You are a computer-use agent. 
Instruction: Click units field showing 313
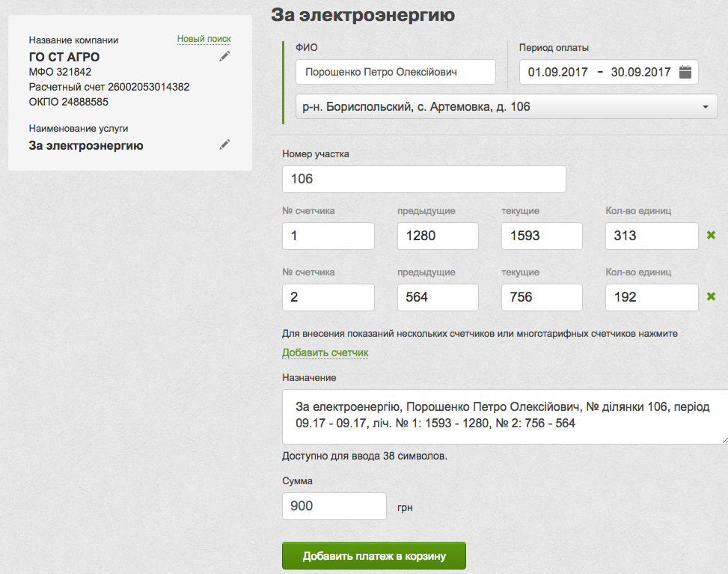pos(651,236)
